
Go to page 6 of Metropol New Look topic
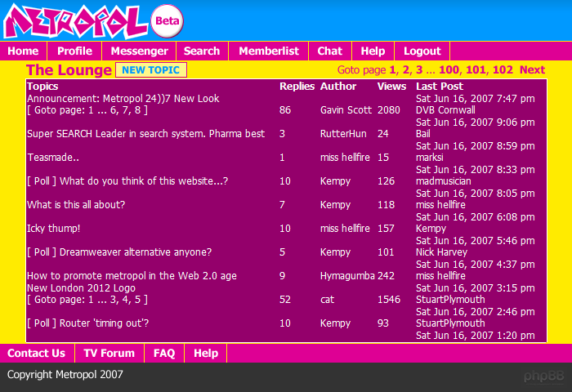[114, 110]
